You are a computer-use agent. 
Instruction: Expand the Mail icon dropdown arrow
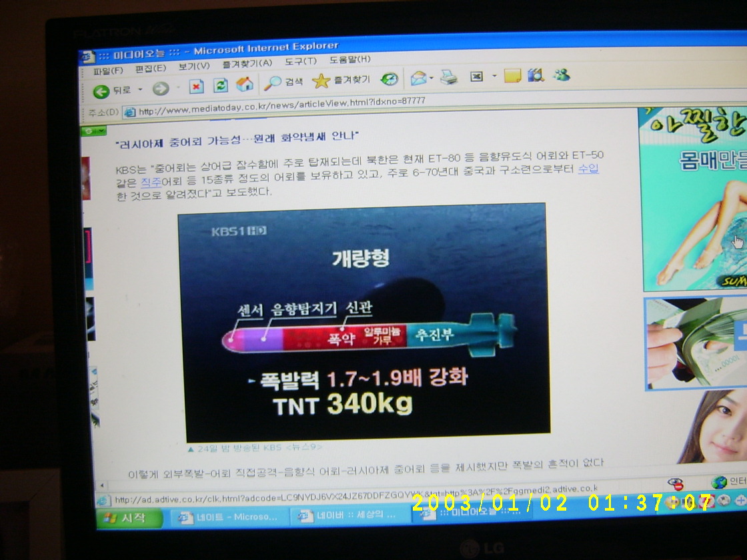pos(432,78)
